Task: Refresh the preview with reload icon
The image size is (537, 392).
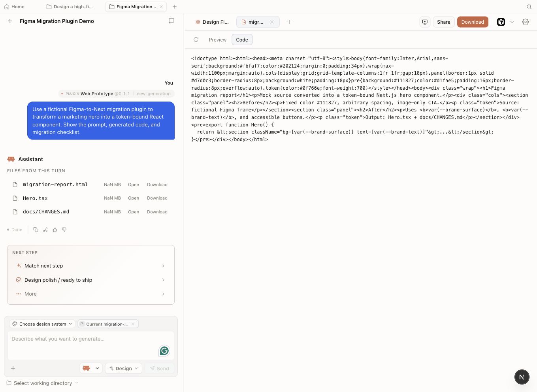Action: [196, 40]
